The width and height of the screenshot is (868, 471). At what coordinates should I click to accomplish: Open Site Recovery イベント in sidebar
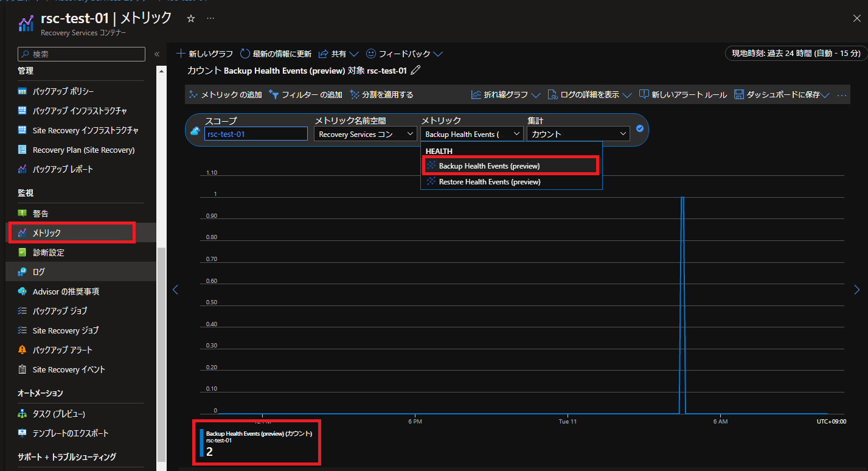click(x=81, y=369)
